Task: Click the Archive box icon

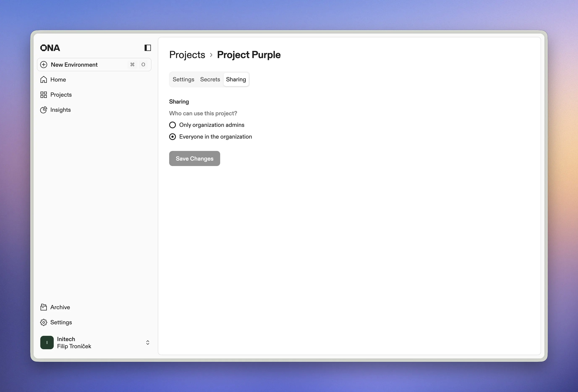Action: (43, 307)
